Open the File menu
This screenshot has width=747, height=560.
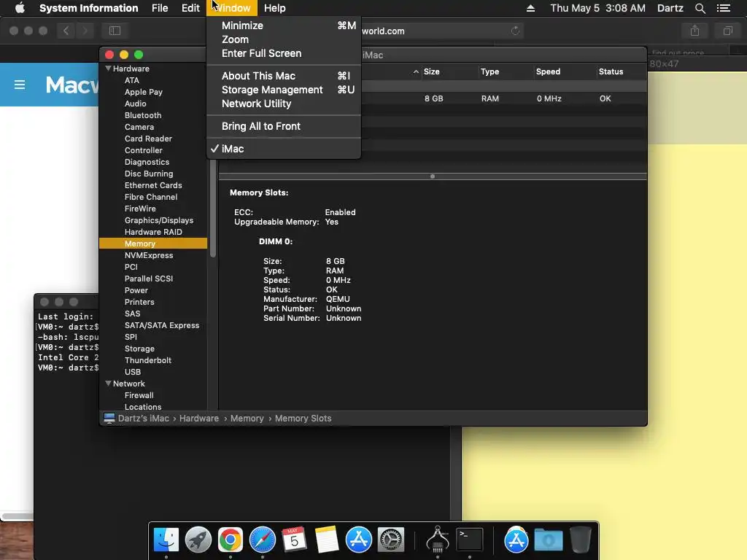point(160,8)
